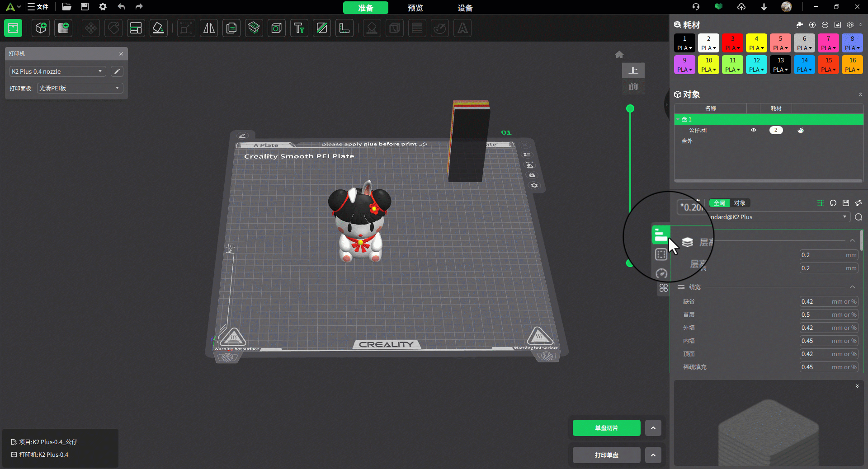The height and width of the screenshot is (469, 868).
Task: Collapse the 盘 1 tree row
Action: (678, 119)
